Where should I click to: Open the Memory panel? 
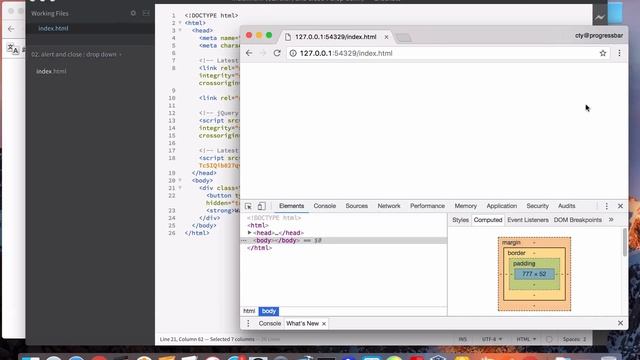click(465, 206)
